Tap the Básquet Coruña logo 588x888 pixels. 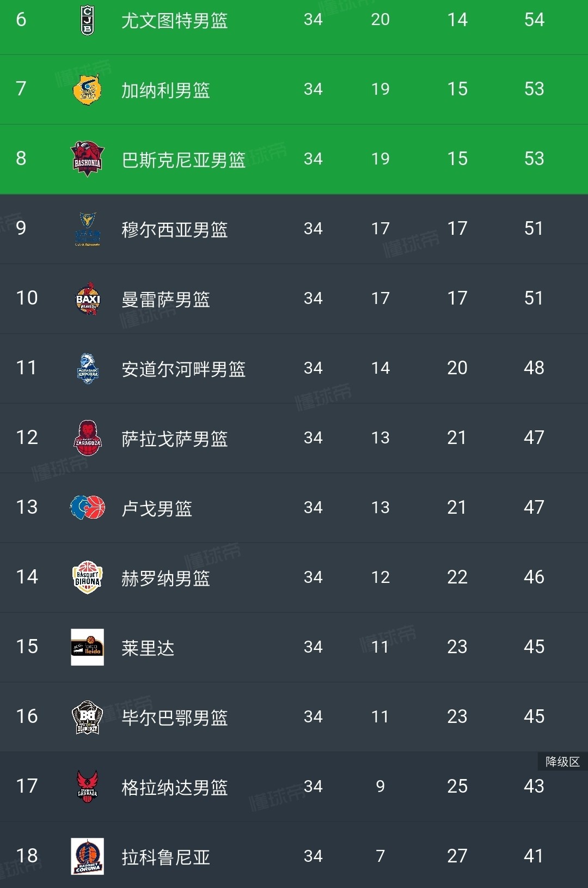(x=87, y=856)
